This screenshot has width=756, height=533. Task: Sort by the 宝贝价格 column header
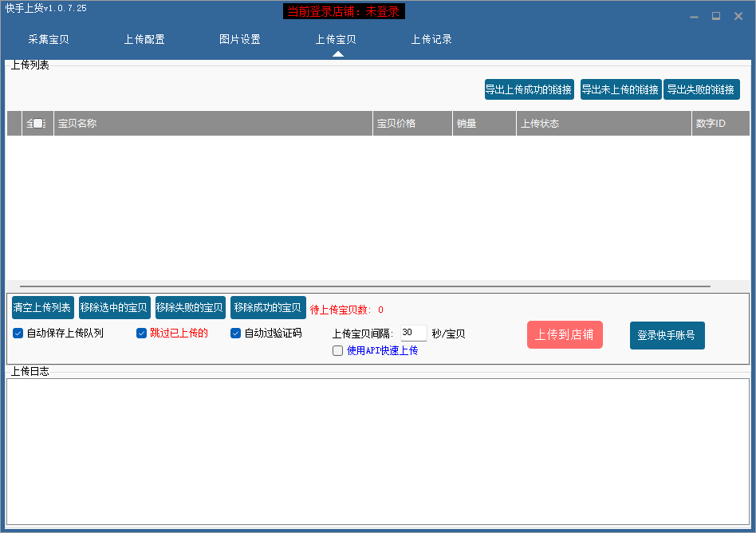[412, 124]
